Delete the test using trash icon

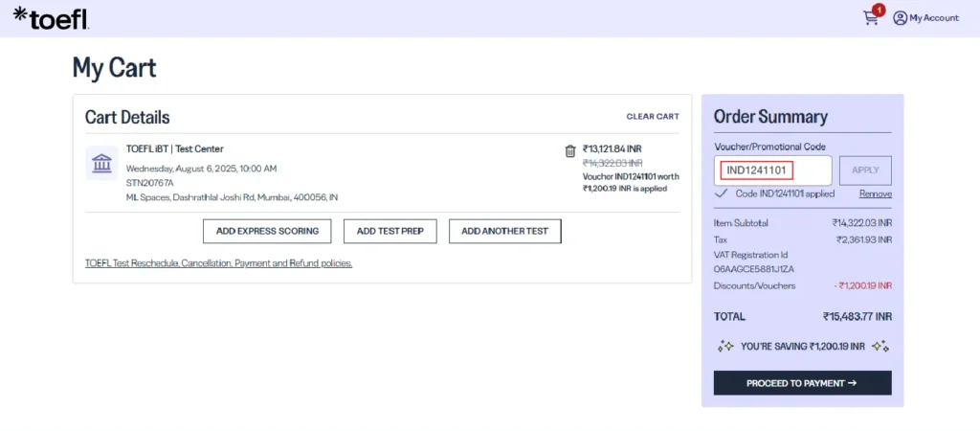pyautogui.click(x=570, y=150)
